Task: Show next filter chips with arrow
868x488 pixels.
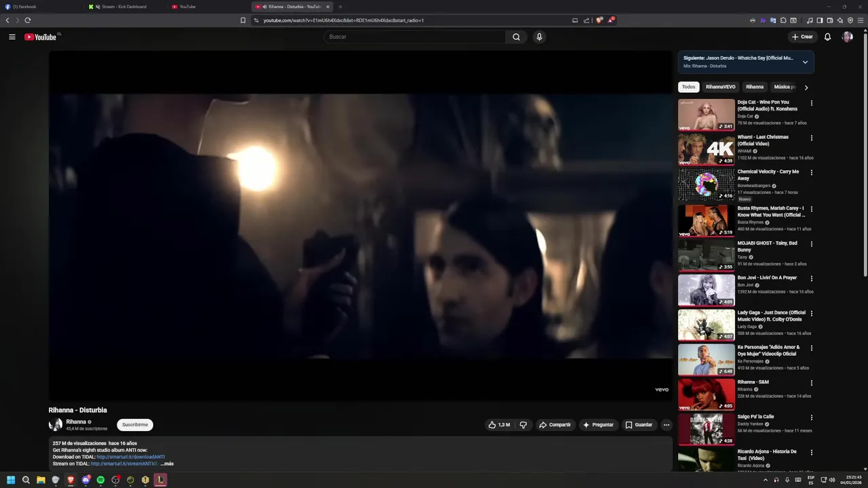Action: click(806, 87)
